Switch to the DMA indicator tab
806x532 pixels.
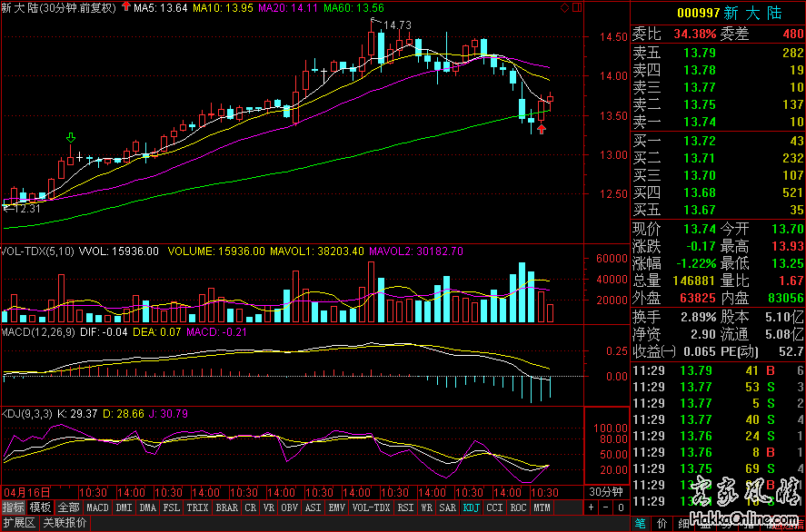[148, 507]
